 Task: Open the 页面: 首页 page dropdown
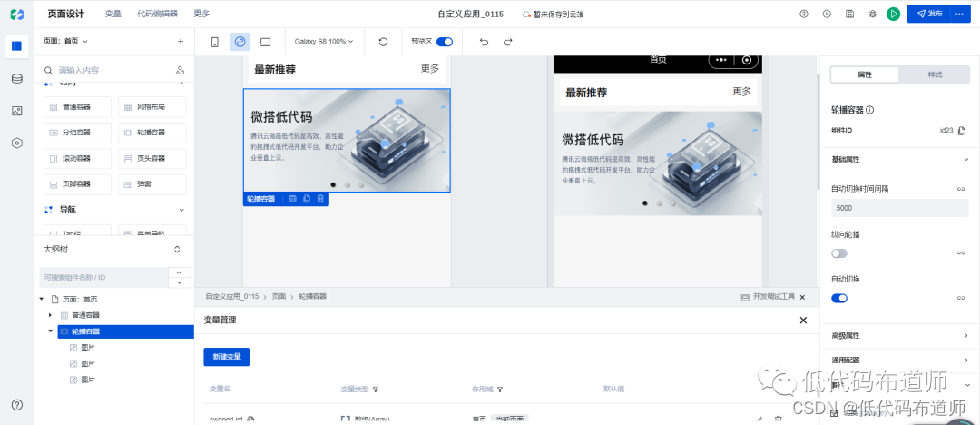(65, 41)
